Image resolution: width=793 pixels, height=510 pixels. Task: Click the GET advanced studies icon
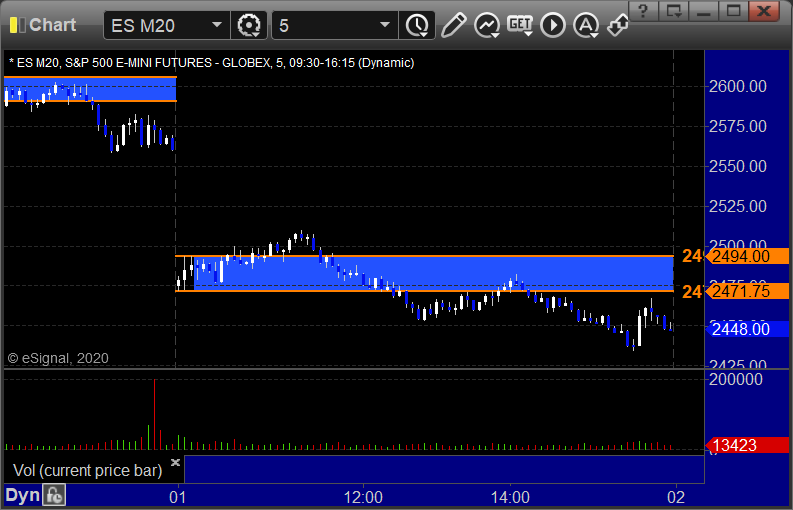point(520,25)
